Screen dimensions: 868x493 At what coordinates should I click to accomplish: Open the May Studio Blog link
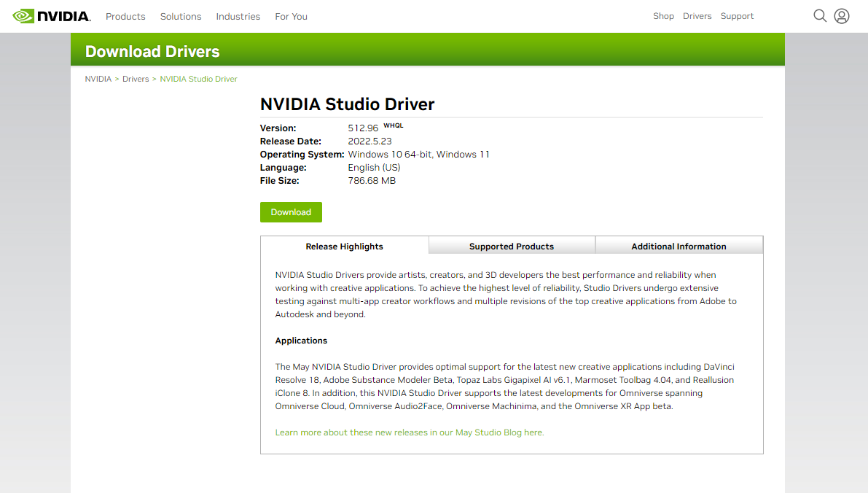pyautogui.click(x=410, y=432)
